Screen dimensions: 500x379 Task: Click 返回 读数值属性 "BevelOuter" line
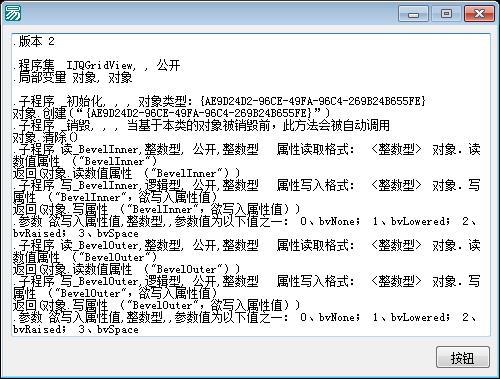pos(126,269)
